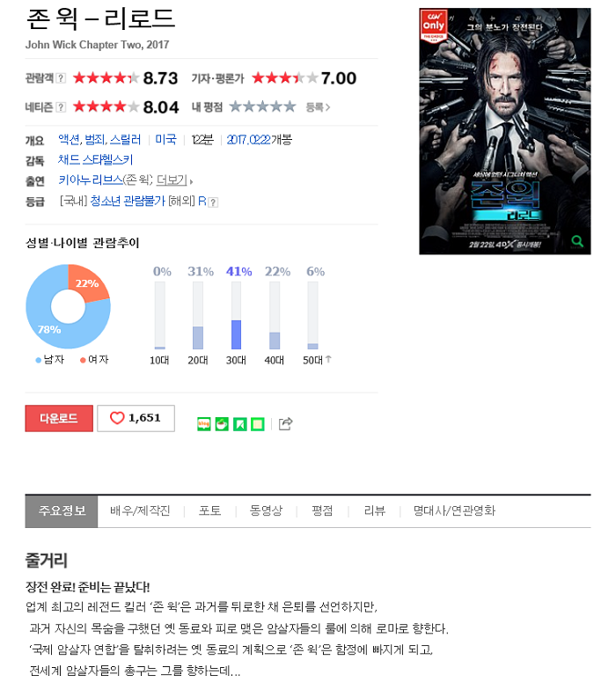Screen dimensions: 616x697
Task: Click the green bookmark share icon
Action: pyautogui.click(x=240, y=424)
